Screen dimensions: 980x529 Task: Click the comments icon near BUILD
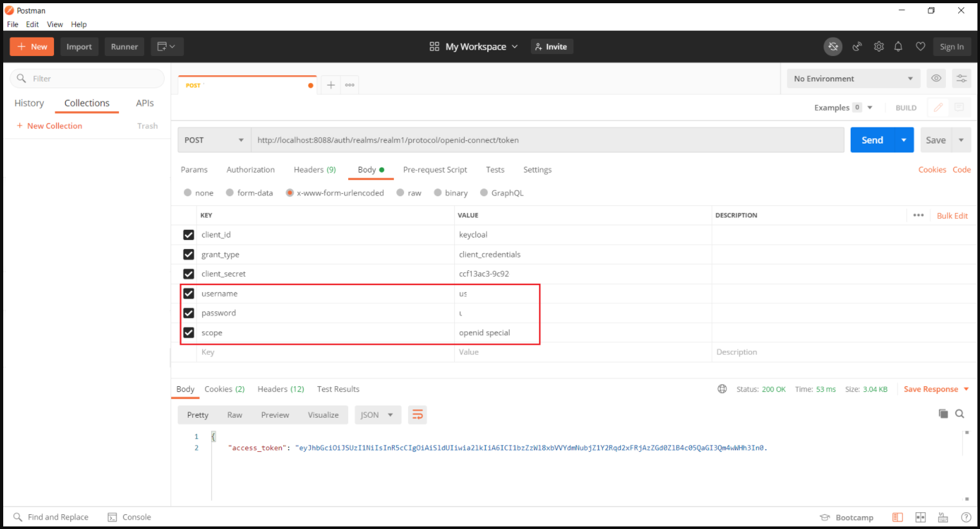(x=959, y=107)
